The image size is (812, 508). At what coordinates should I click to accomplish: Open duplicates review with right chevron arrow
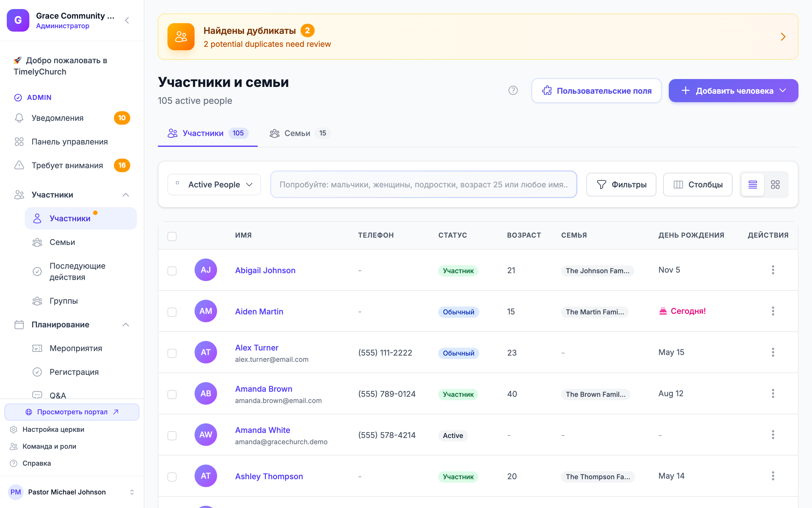[x=783, y=37]
